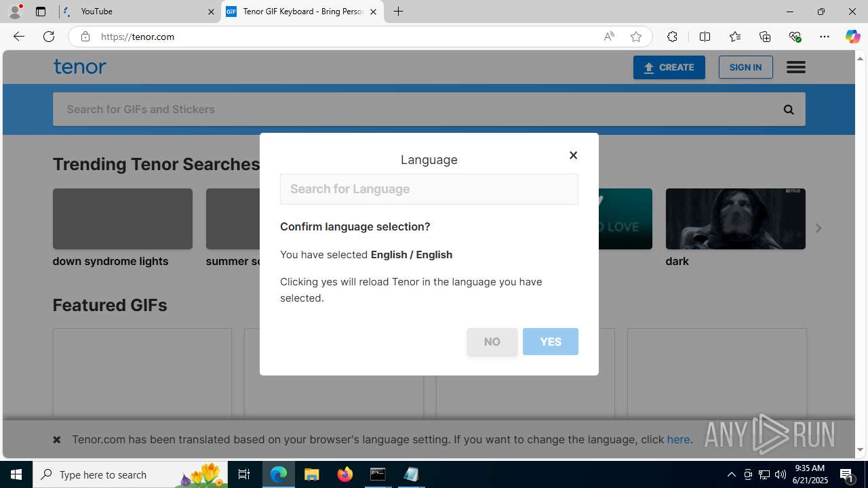Open the command prompt taskbar icon

pyautogui.click(x=378, y=474)
